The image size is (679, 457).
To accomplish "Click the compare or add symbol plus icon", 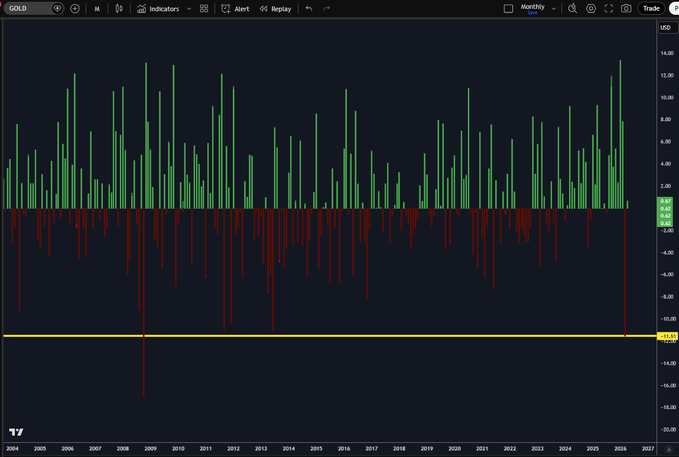I will (x=75, y=8).
